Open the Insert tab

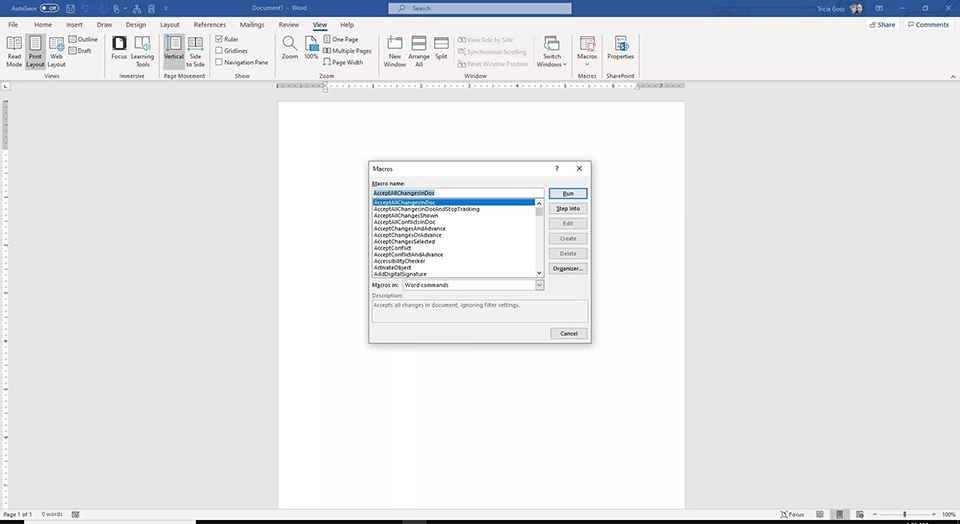pos(74,24)
